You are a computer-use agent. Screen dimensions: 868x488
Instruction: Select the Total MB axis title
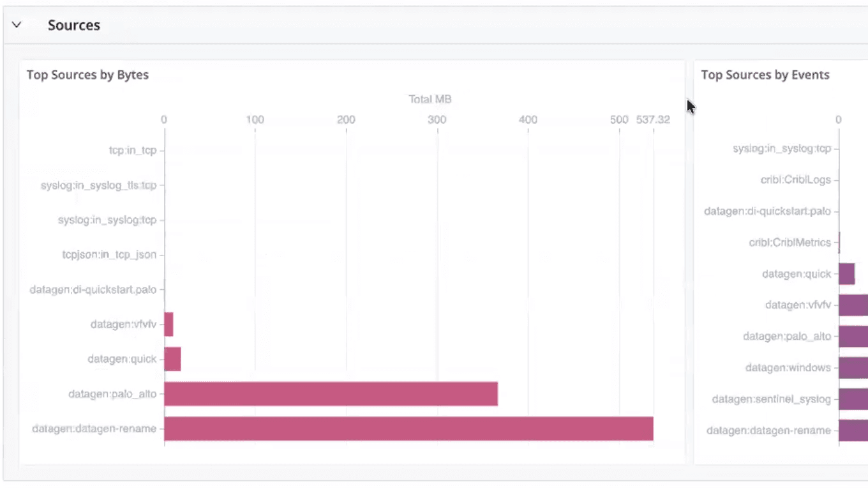point(429,99)
